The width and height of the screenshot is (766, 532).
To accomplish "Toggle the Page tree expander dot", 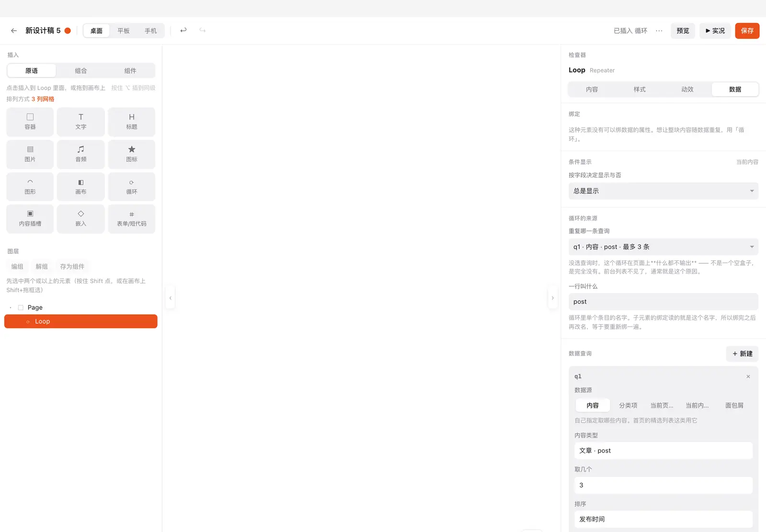I will pyautogui.click(x=11, y=308).
